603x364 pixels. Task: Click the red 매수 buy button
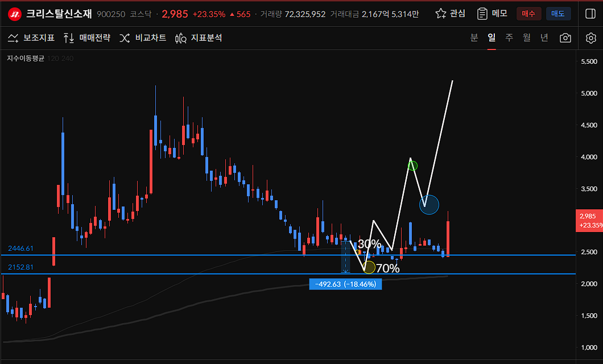528,14
